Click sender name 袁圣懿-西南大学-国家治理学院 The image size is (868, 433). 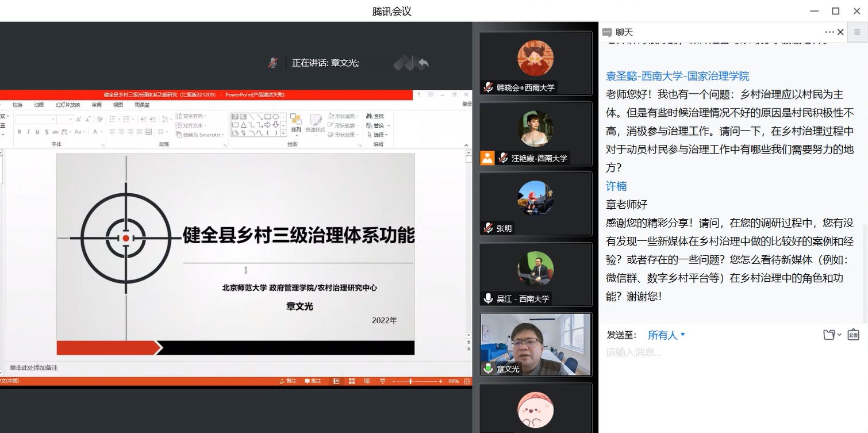[677, 76]
